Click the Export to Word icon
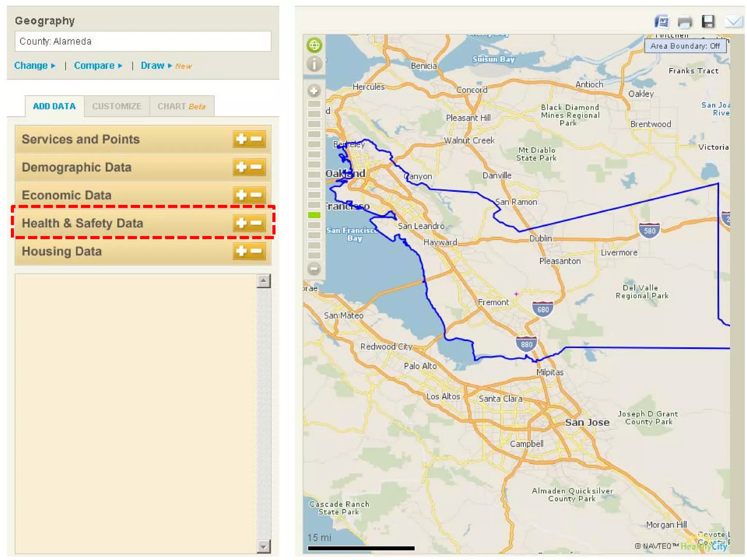This screenshot has height=560, width=747. click(x=661, y=22)
